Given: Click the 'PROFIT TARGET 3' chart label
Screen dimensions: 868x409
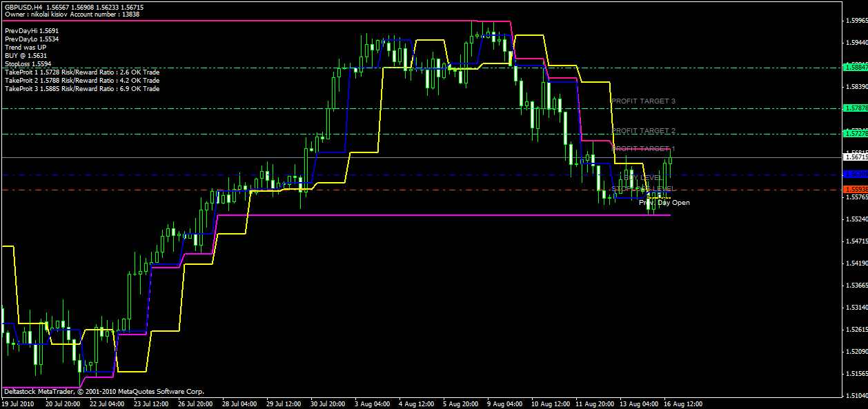Looking at the screenshot, I should pyautogui.click(x=643, y=101).
